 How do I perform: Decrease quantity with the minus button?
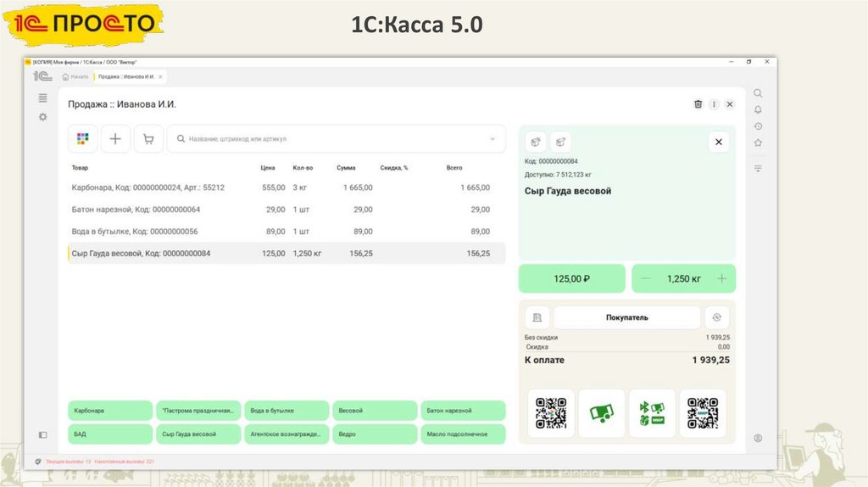pyautogui.click(x=646, y=278)
